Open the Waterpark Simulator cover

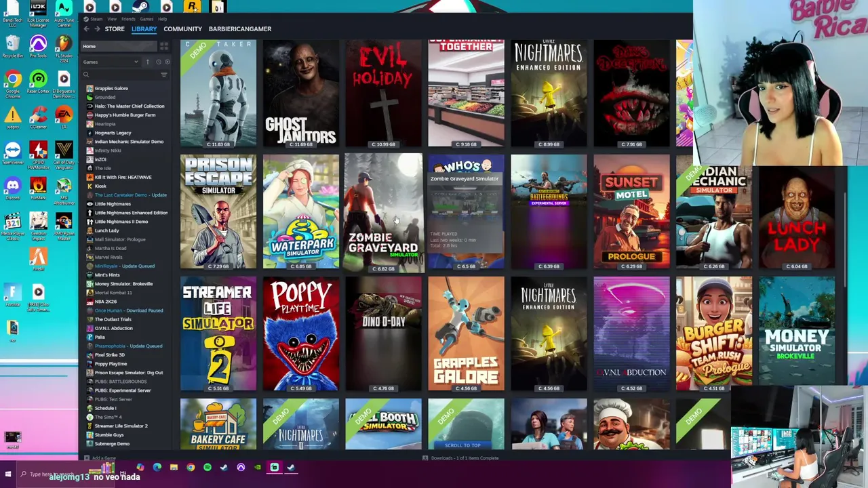click(x=300, y=211)
